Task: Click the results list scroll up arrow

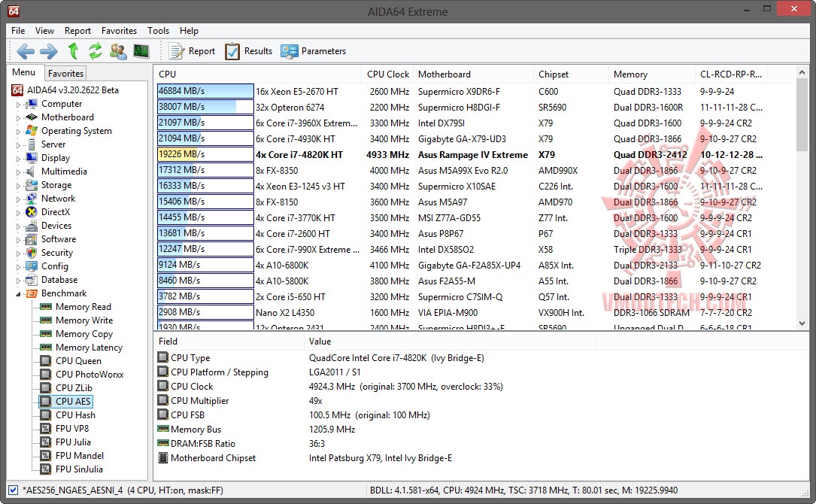Action: tap(802, 72)
